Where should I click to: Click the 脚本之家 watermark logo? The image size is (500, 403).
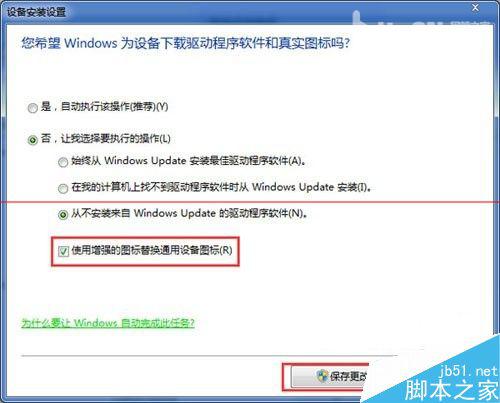pos(452,390)
